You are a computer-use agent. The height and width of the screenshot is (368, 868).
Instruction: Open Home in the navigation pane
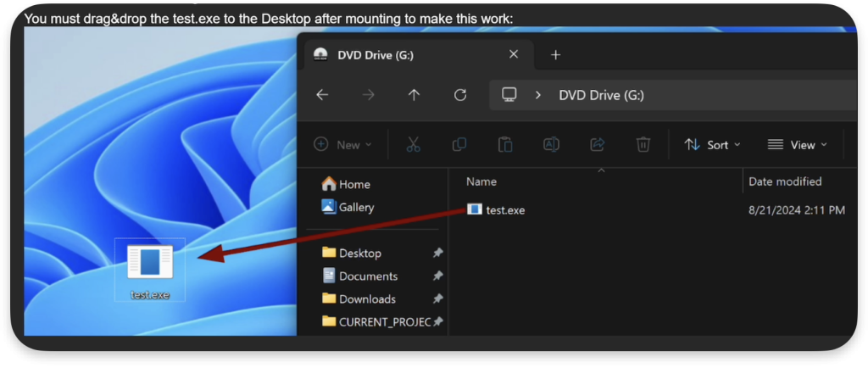pos(346,184)
